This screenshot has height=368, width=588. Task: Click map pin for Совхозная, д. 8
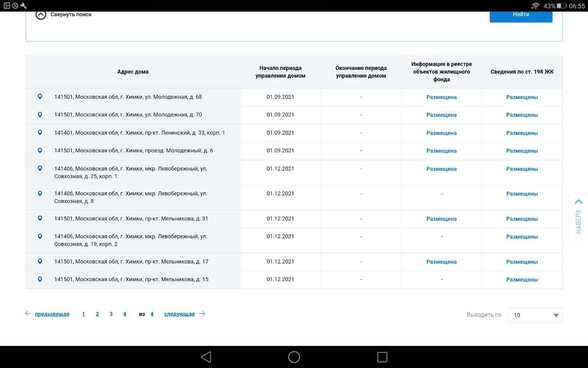pyautogui.click(x=40, y=193)
